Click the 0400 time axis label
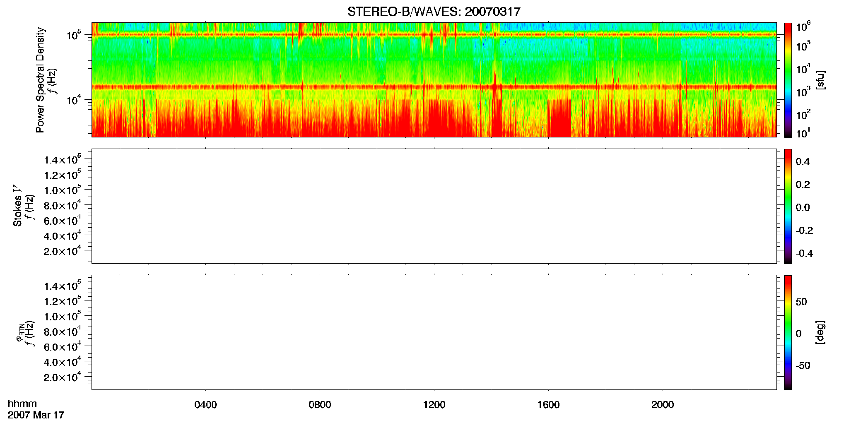 pos(205,405)
